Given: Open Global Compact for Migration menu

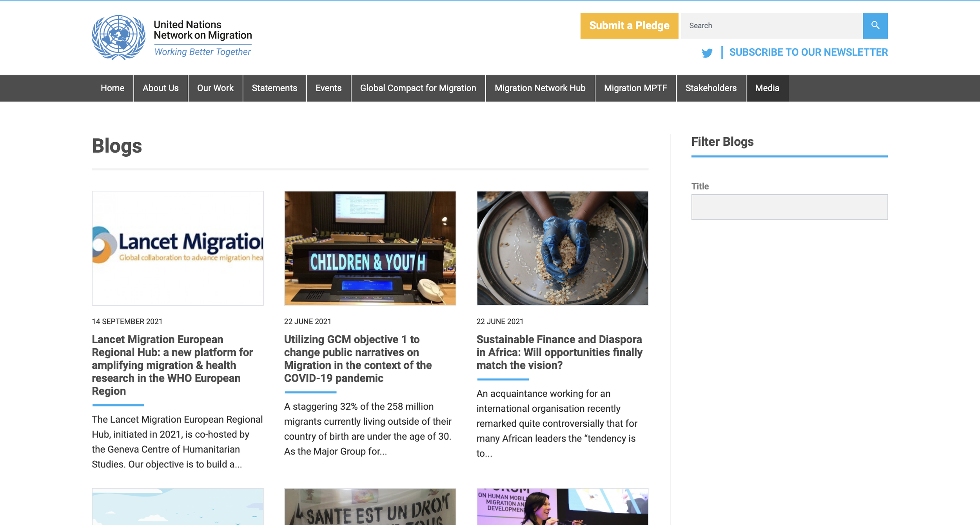Looking at the screenshot, I should [418, 88].
